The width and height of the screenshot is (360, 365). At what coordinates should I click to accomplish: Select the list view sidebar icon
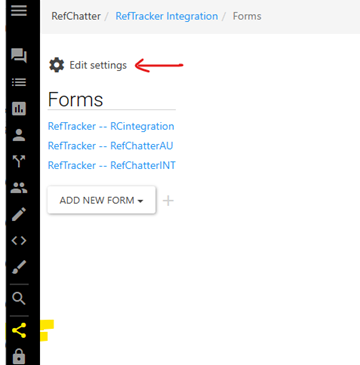(x=19, y=82)
